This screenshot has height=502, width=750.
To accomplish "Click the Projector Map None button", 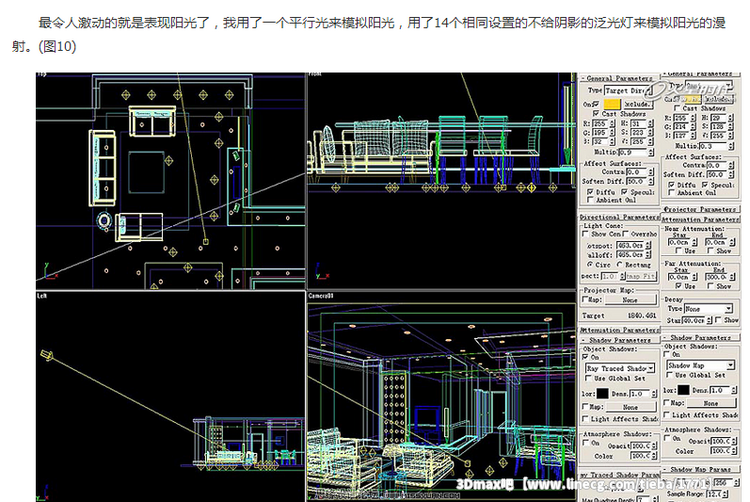I will (630, 300).
